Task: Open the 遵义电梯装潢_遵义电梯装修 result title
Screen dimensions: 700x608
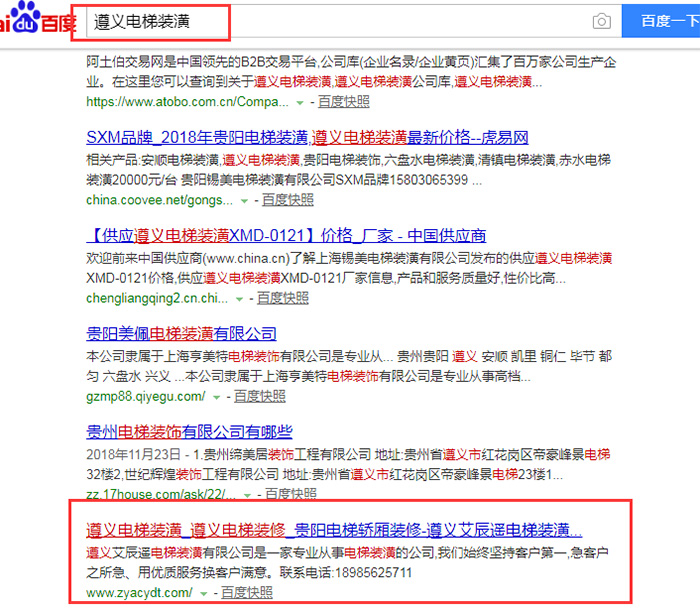Action: (333, 530)
